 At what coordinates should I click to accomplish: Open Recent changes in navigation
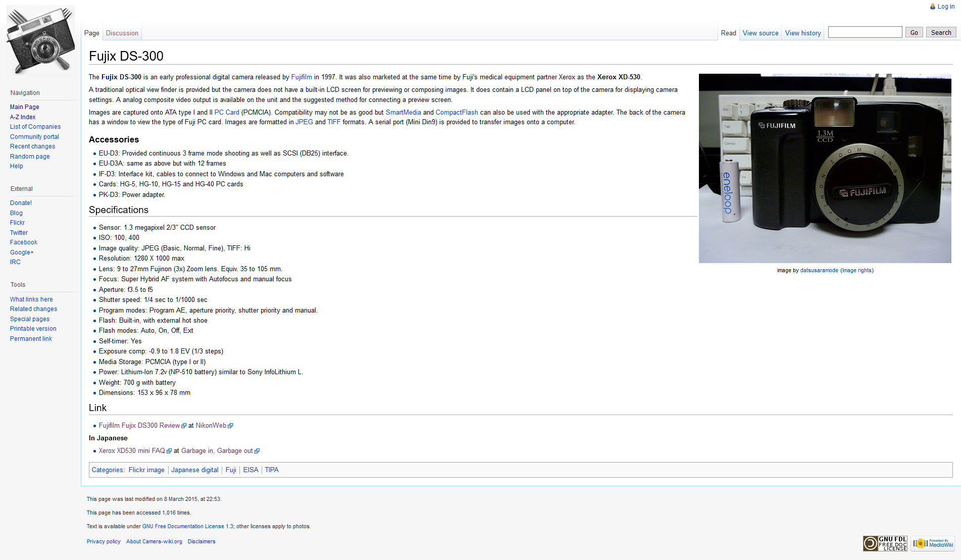tap(32, 146)
